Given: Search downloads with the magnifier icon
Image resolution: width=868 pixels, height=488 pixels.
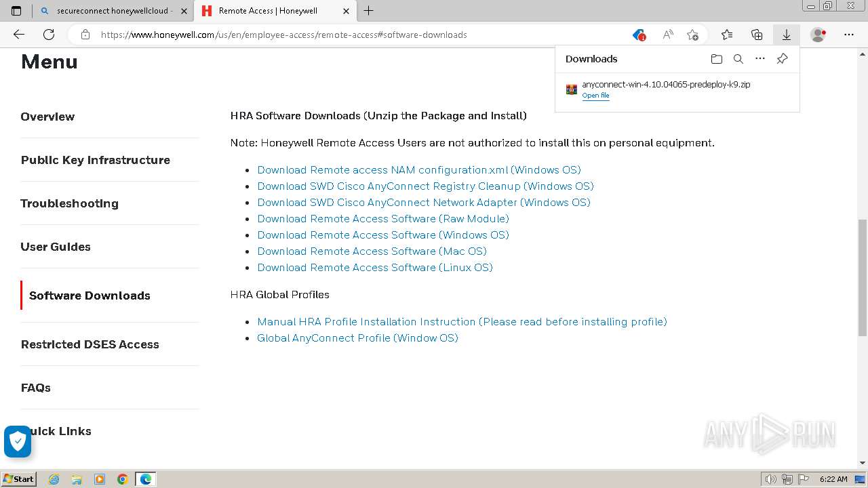Looking at the screenshot, I should click(x=738, y=59).
